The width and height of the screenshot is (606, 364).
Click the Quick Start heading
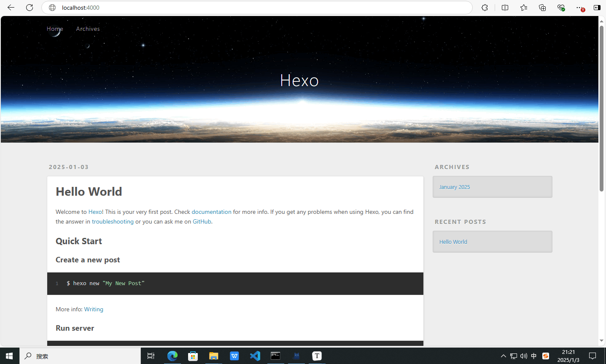tap(79, 241)
